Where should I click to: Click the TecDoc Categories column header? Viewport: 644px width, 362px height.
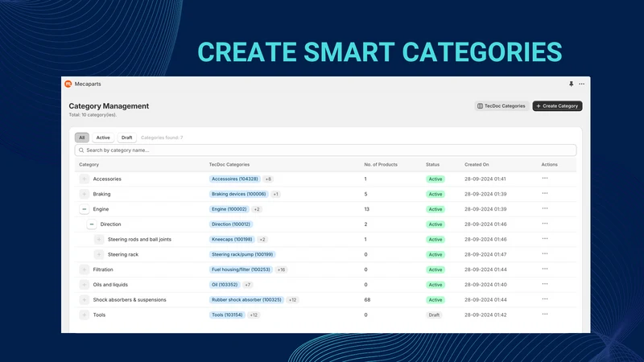coord(229,164)
